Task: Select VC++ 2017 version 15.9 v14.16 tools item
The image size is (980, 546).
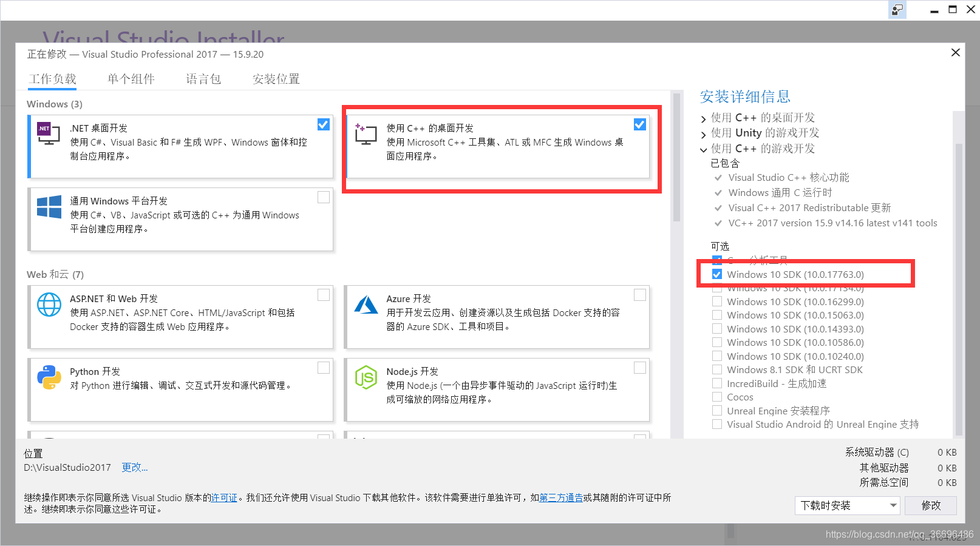Action: coord(832,223)
